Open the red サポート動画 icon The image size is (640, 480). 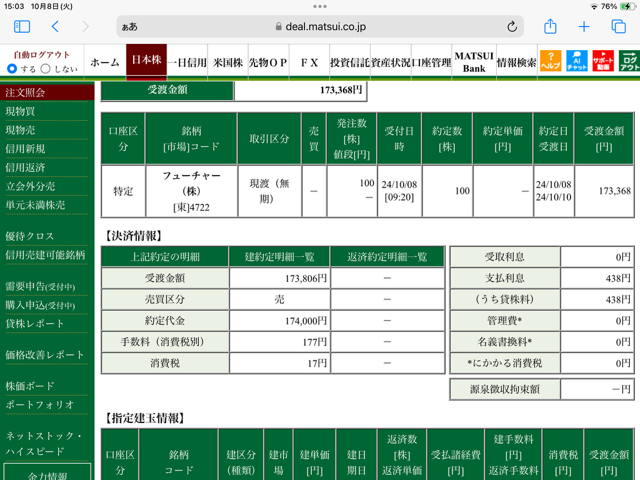tap(603, 61)
